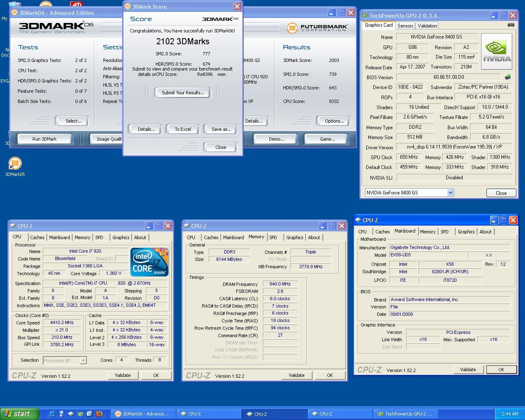Click the ATI desktop icon at top
The height and width of the screenshot is (420, 525).
pos(76,5)
